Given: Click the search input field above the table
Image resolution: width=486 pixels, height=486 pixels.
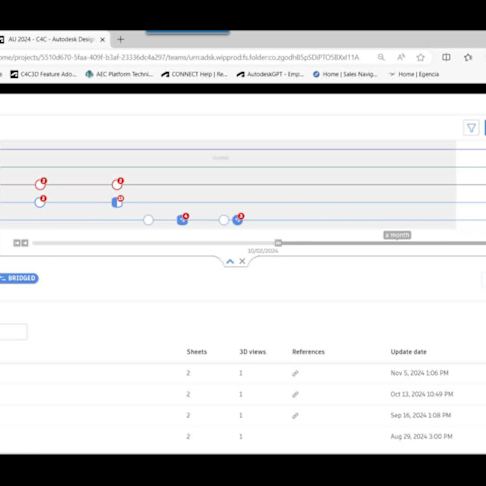Looking at the screenshot, I should [13, 332].
